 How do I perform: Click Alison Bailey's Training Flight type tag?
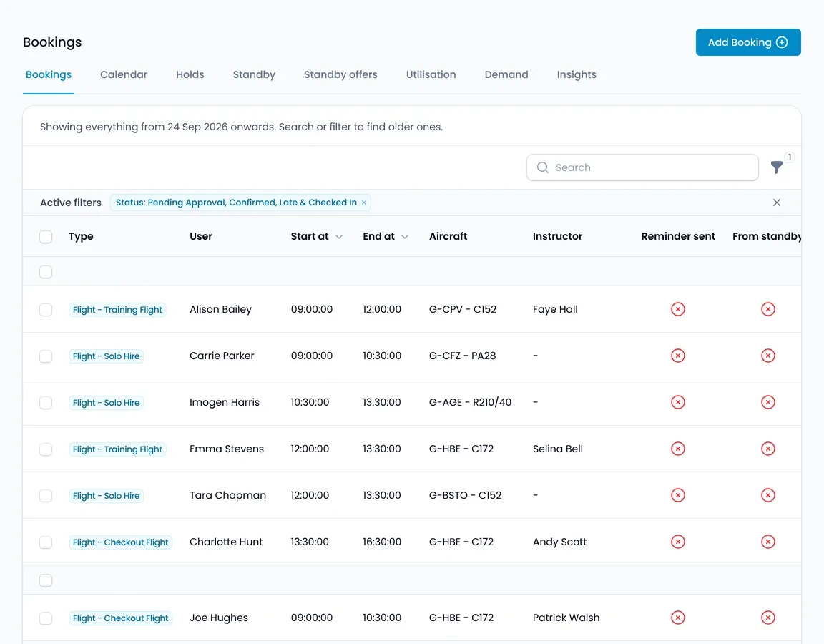tap(117, 310)
